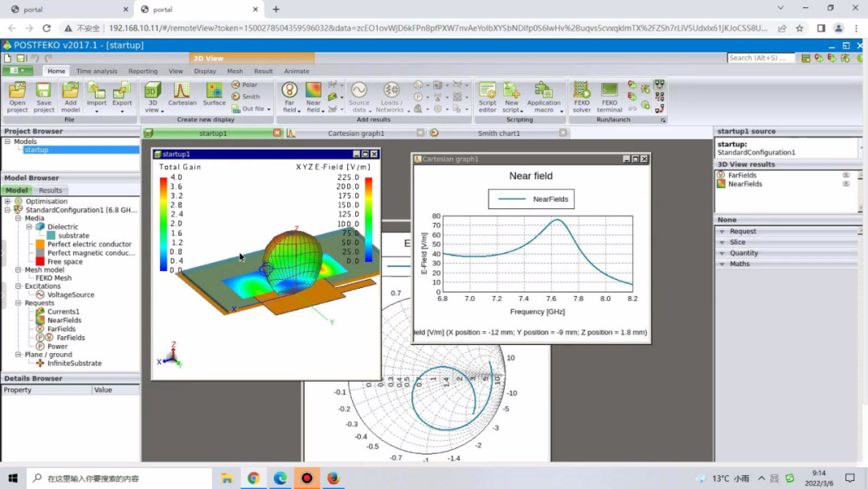Open the Reporting ribbon tab
The image size is (868, 489).
[143, 71]
